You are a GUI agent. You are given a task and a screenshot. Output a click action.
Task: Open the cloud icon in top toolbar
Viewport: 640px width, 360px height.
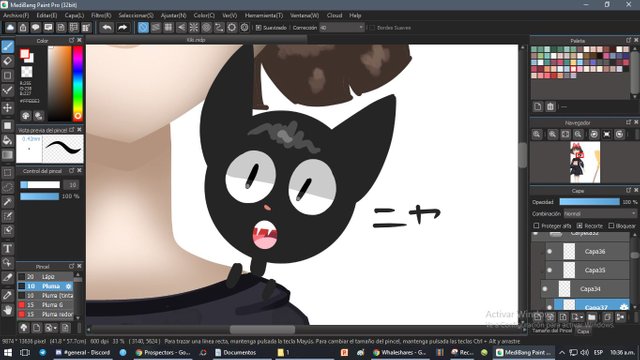coord(10,28)
